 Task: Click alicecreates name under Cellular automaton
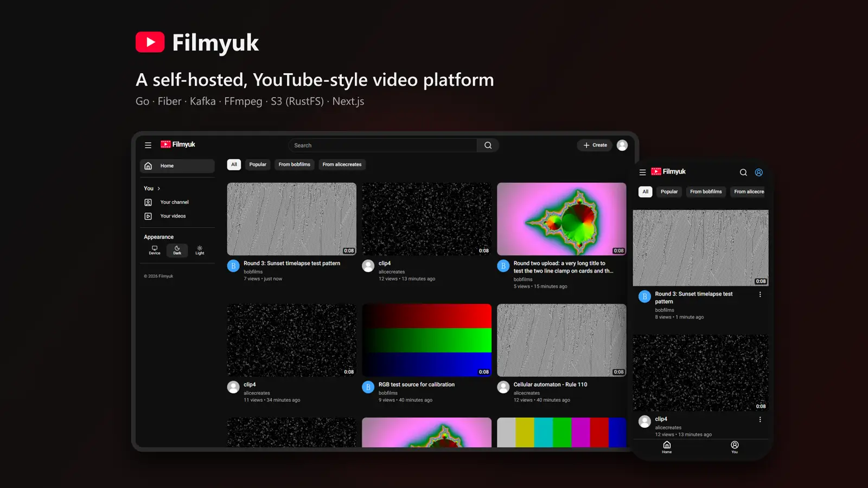pyautogui.click(x=527, y=393)
